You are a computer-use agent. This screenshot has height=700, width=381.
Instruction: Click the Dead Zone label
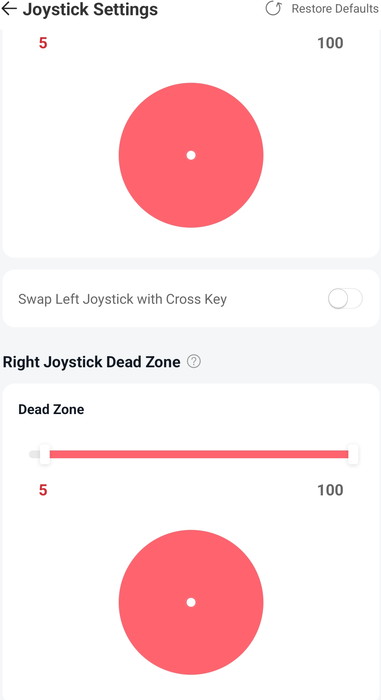51,409
